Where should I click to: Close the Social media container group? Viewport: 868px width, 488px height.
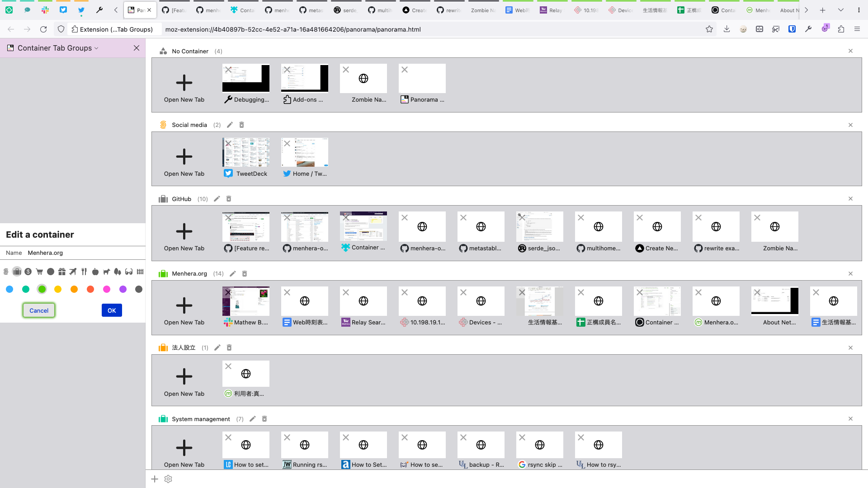(x=851, y=125)
